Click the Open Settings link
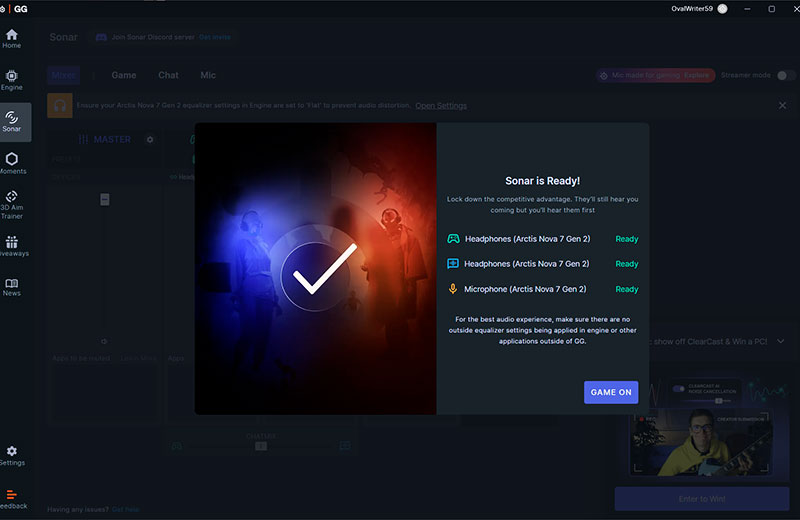 (441, 106)
